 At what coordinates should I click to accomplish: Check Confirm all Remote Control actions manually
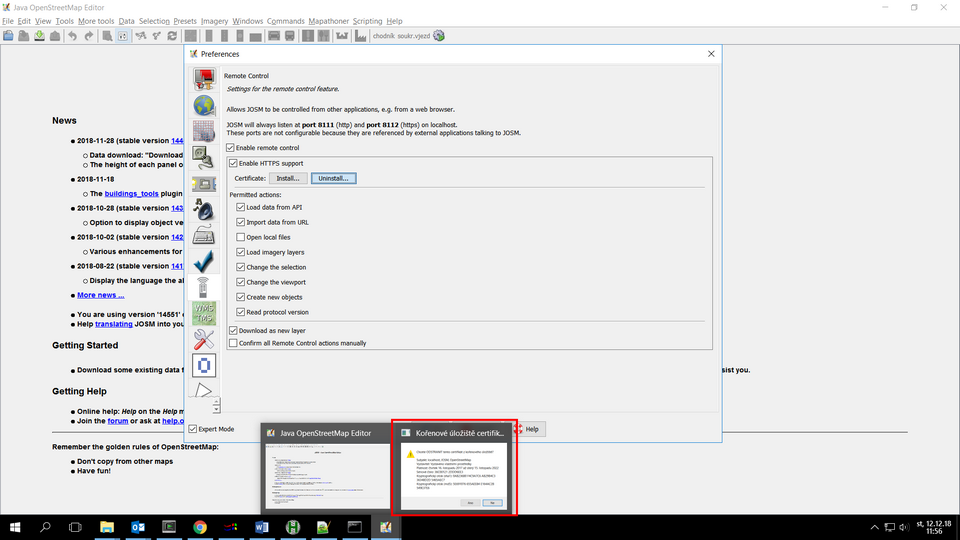coord(233,343)
